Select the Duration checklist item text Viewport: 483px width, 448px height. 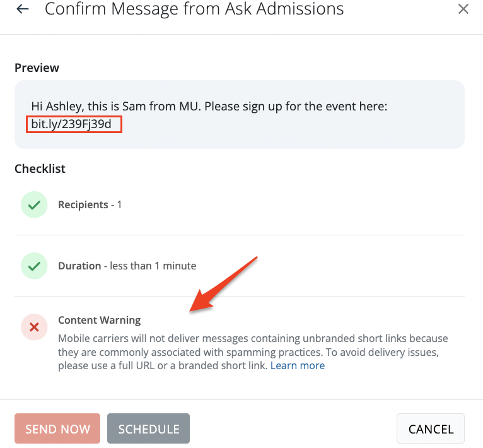[127, 266]
